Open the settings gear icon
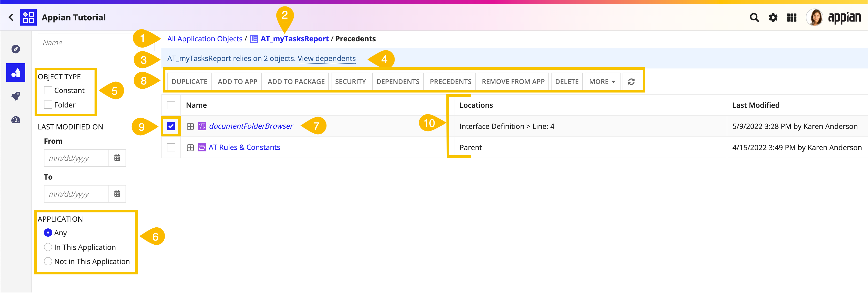Image resolution: width=868 pixels, height=293 pixels. tap(773, 18)
